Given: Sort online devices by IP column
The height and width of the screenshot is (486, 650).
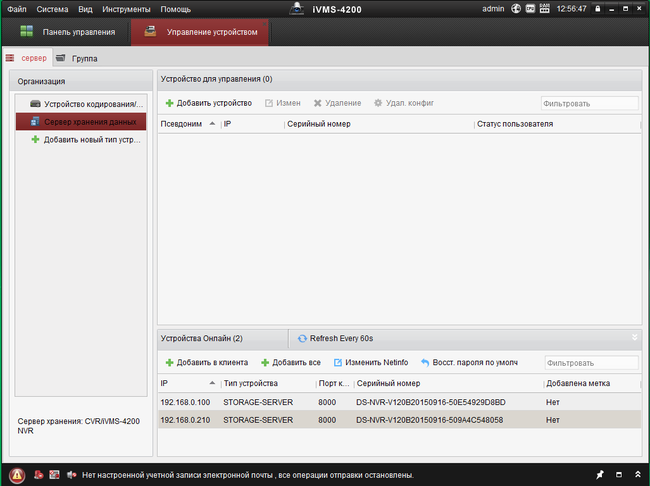Looking at the screenshot, I should click(189, 383).
